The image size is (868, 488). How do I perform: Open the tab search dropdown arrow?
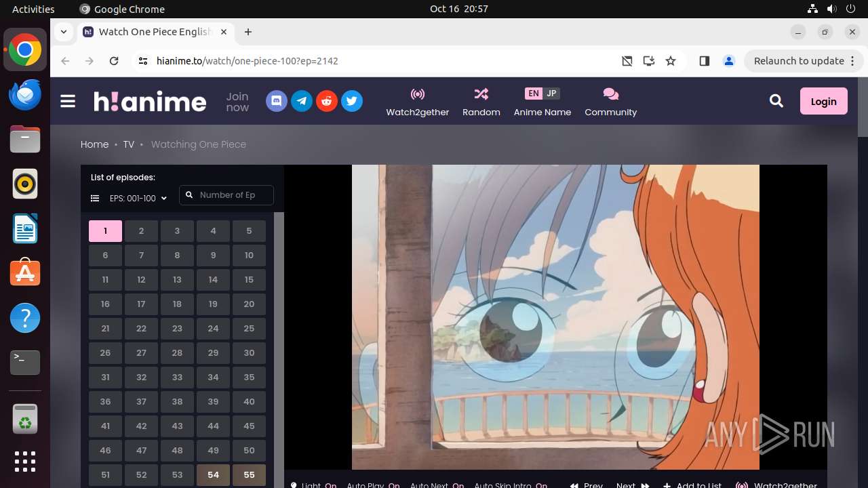tap(64, 32)
